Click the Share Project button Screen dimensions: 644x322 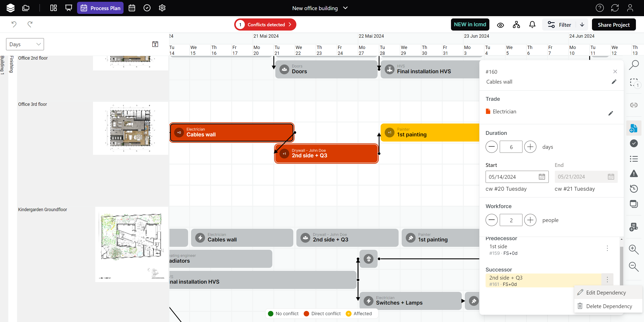(x=613, y=25)
